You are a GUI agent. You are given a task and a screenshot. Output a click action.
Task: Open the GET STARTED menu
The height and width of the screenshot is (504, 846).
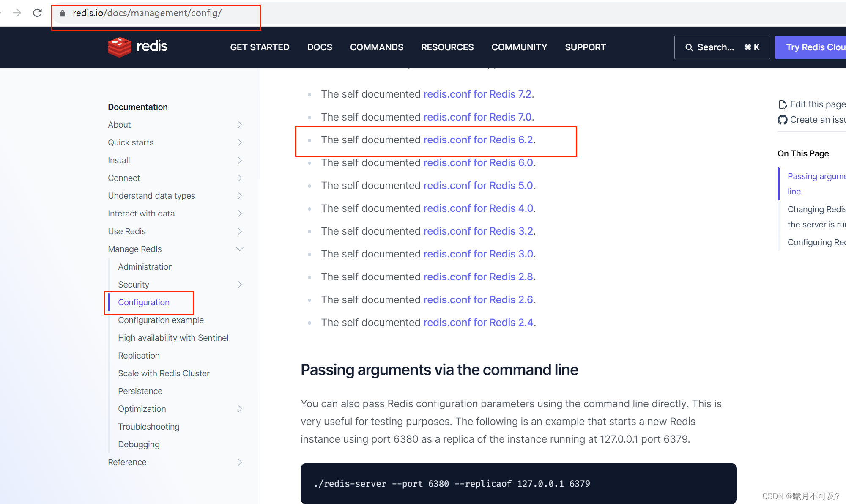[x=260, y=47]
